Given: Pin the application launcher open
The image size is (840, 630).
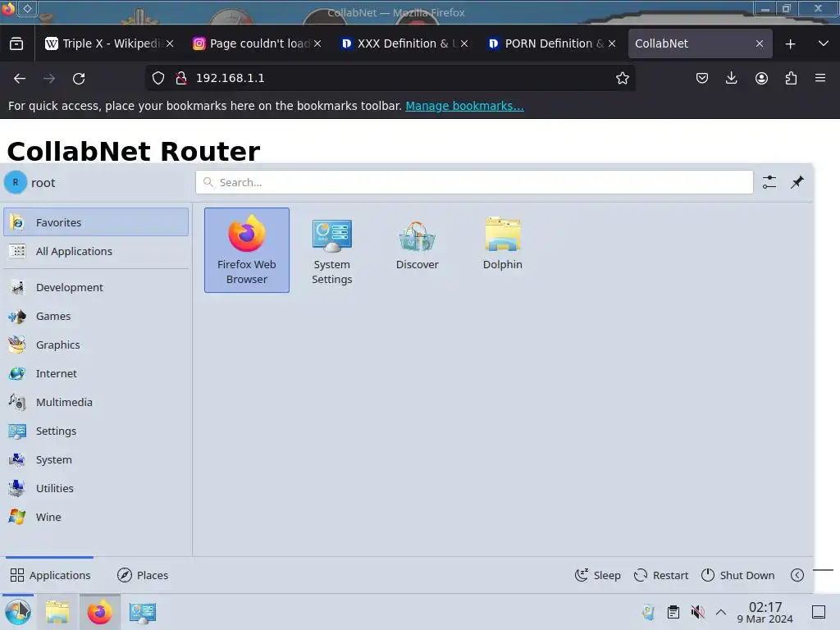Looking at the screenshot, I should pos(797,182).
